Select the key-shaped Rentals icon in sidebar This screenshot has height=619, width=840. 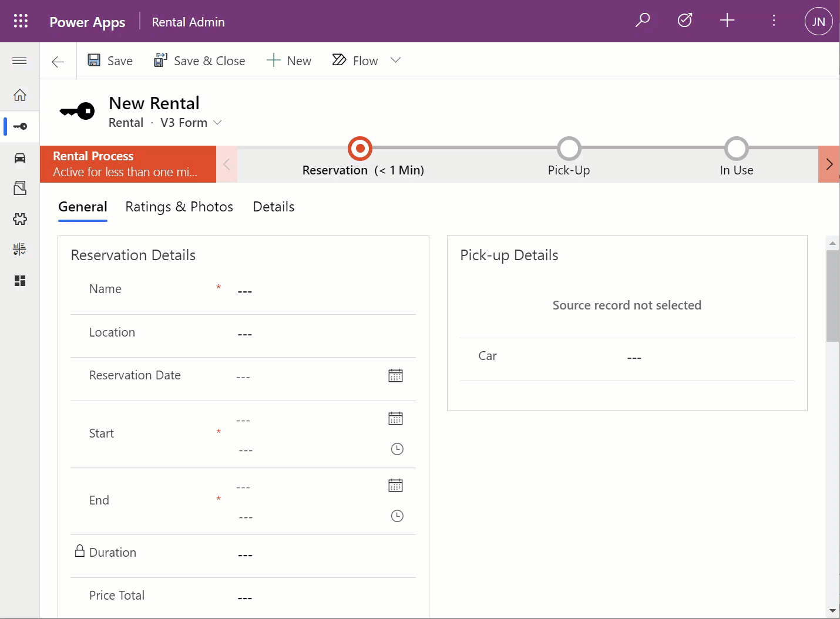click(x=19, y=126)
